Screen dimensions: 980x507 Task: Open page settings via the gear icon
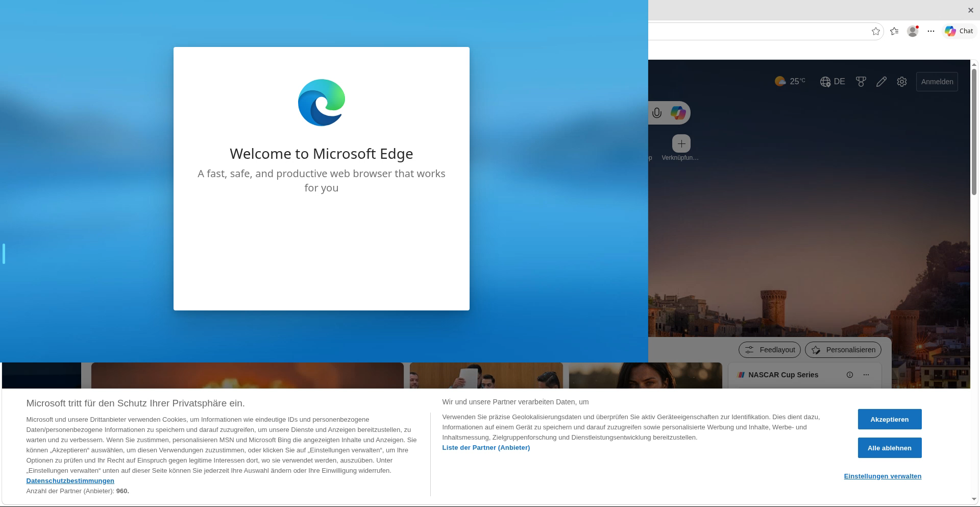pyautogui.click(x=902, y=82)
